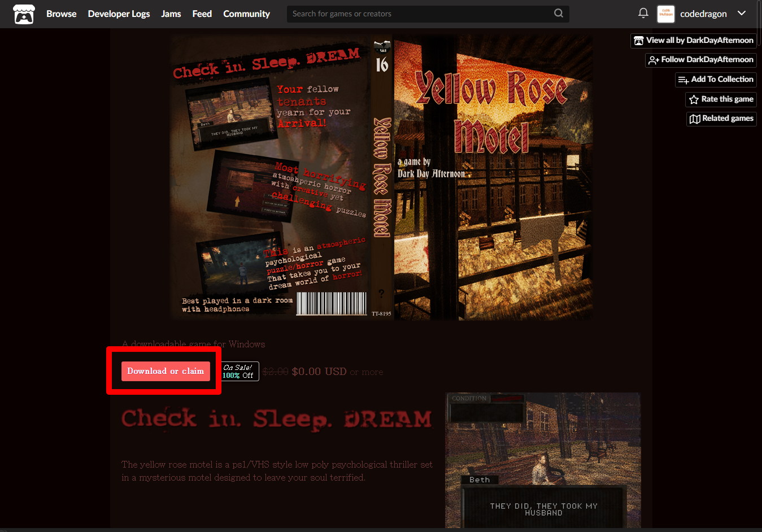Click the 'Check in. Sleep. DREAM' heading below

(277, 419)
